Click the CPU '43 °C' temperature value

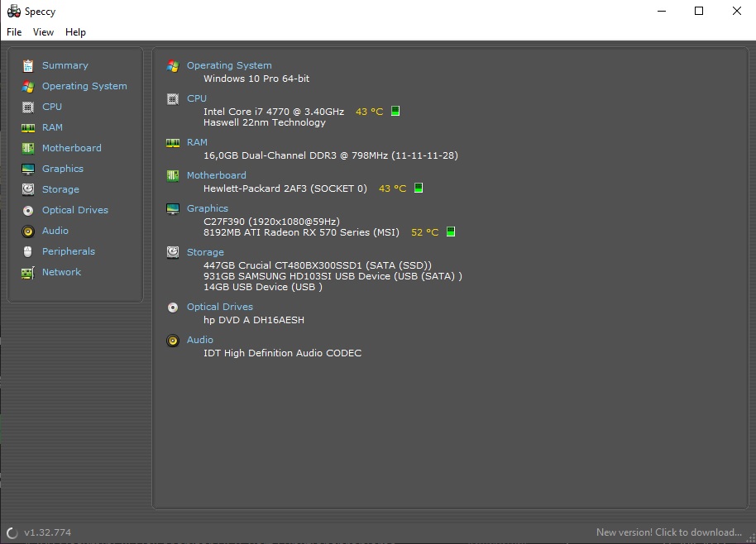370,112
